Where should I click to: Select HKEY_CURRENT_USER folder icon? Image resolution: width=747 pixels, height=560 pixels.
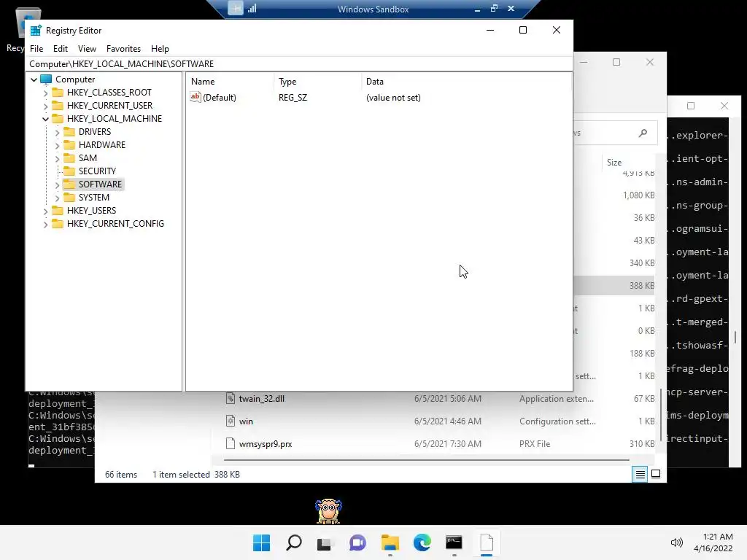[x=58, y=105]
